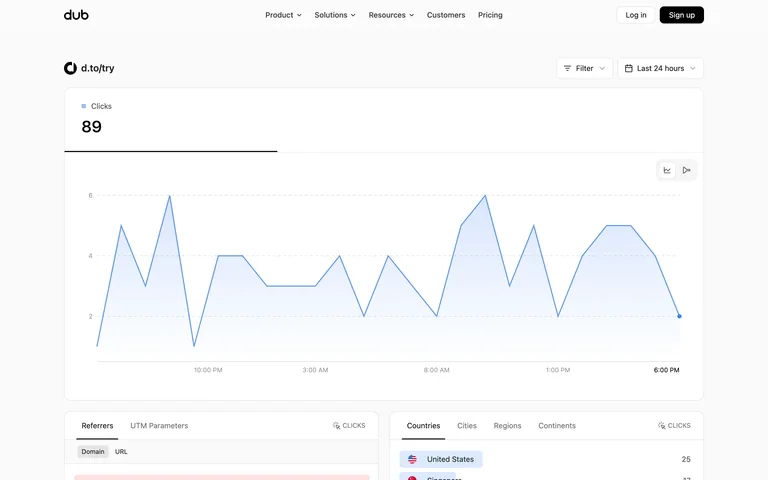Go to Customers page

[x=446, y=15]
